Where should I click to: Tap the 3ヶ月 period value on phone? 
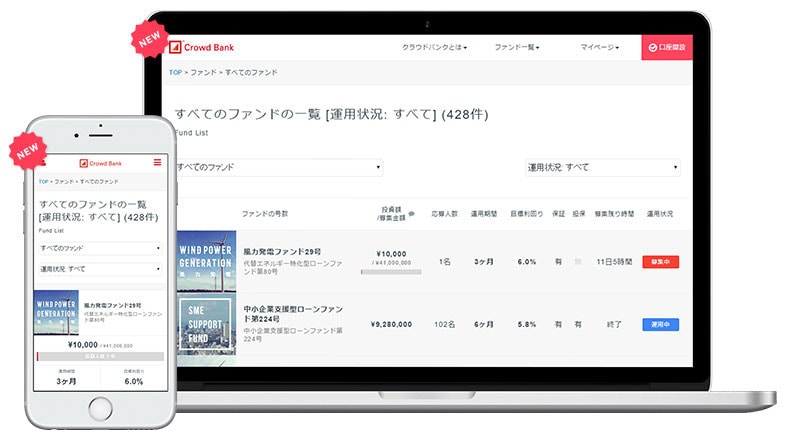pos(66,381)
